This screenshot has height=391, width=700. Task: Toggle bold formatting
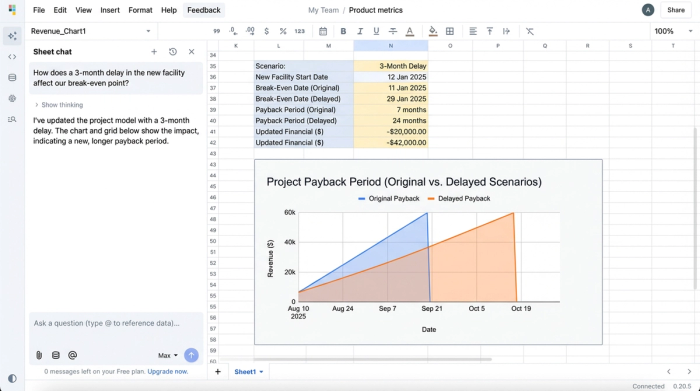(x=343, y=31)
